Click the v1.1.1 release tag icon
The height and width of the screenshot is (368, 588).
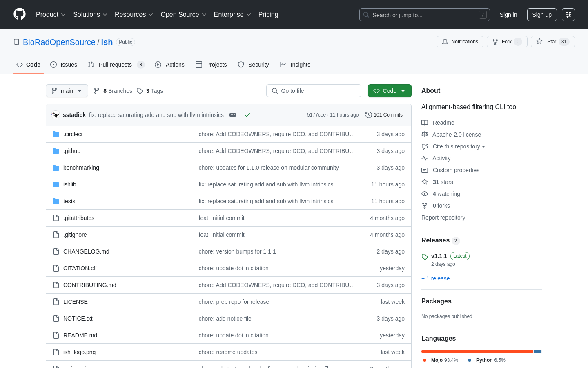click(x=425, y=257)
